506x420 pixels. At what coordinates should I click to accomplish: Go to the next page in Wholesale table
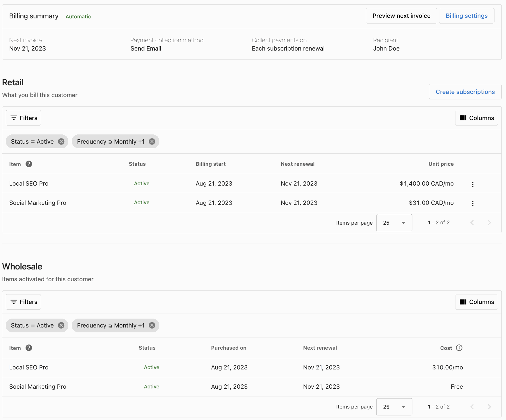click(489, 407)
